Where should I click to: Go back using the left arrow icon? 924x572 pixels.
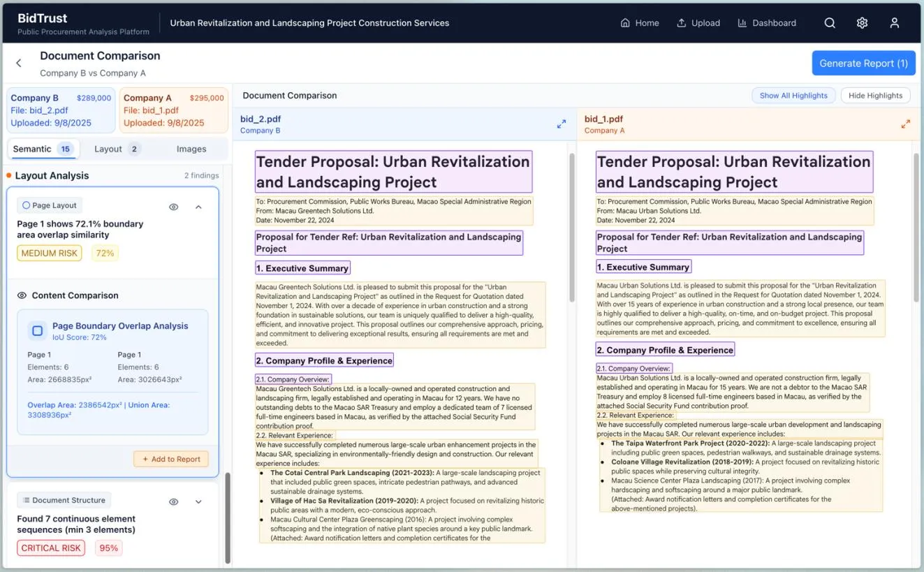[x=19, y=63]
